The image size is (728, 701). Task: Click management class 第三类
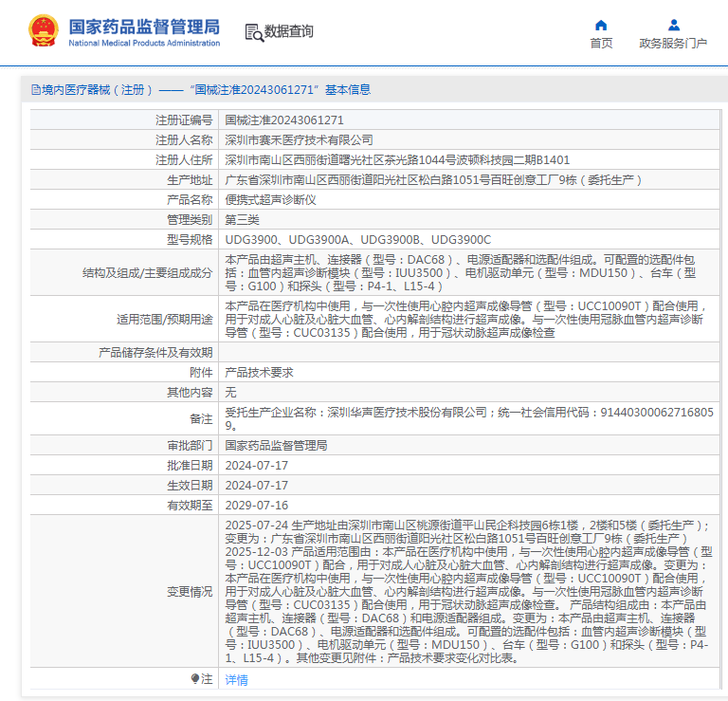coord(243,220)
